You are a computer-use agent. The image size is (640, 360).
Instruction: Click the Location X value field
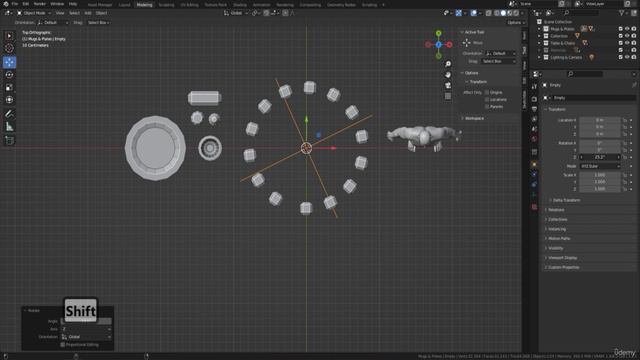point(600,120)
